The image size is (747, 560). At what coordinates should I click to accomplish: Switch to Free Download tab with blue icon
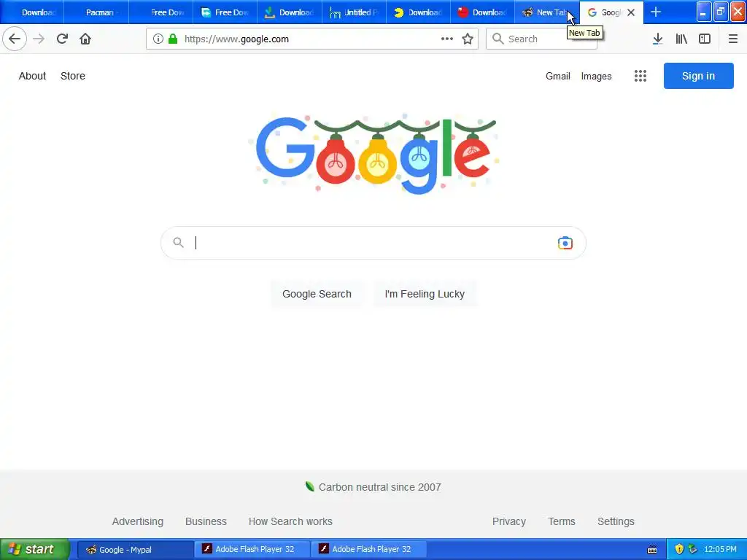point(225,12)
